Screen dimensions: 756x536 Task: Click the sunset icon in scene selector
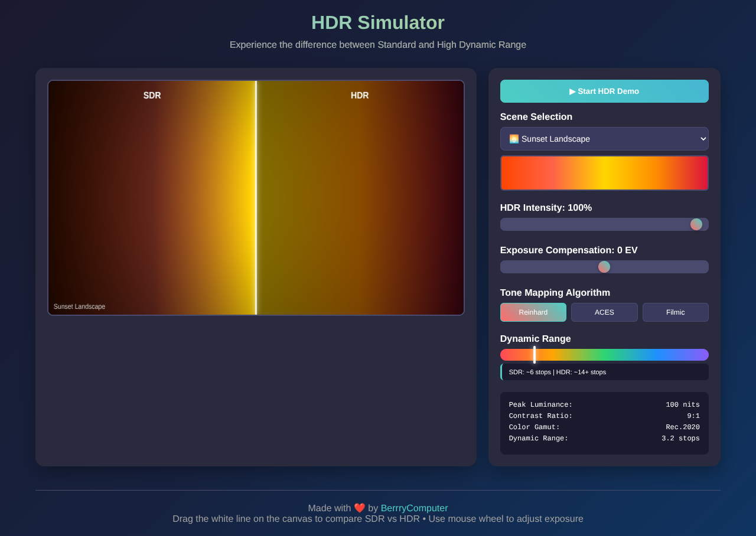coord(515,139)
